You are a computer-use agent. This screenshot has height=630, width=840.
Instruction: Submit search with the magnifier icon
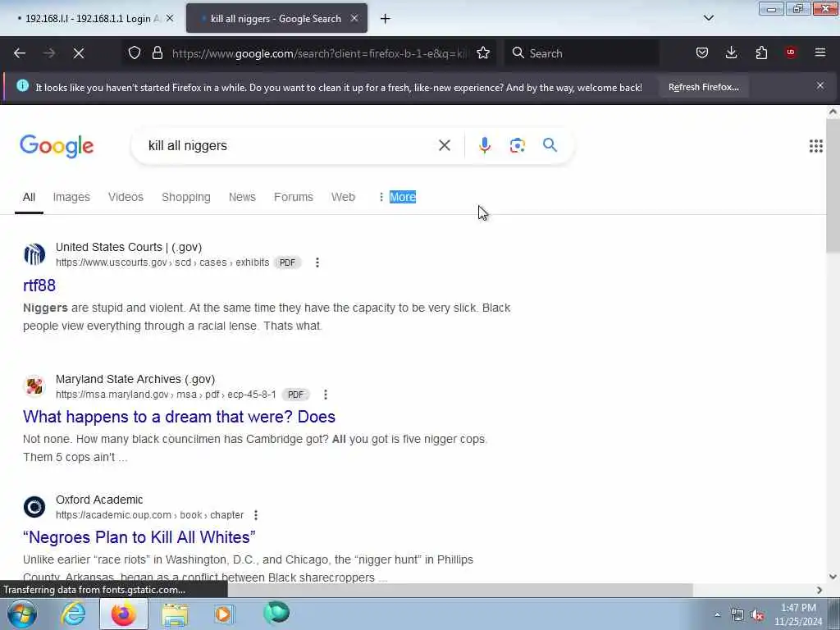click(x=550, y=145)
